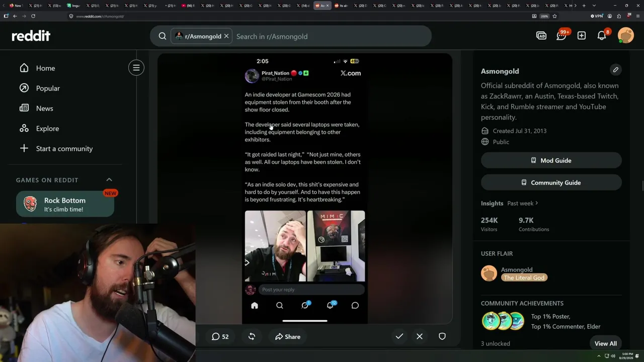The height and width of the screenshot is (362, 644).
Task: Open the Rock Bottom game card
Action: pyautogui.click(x=65, y=204)
